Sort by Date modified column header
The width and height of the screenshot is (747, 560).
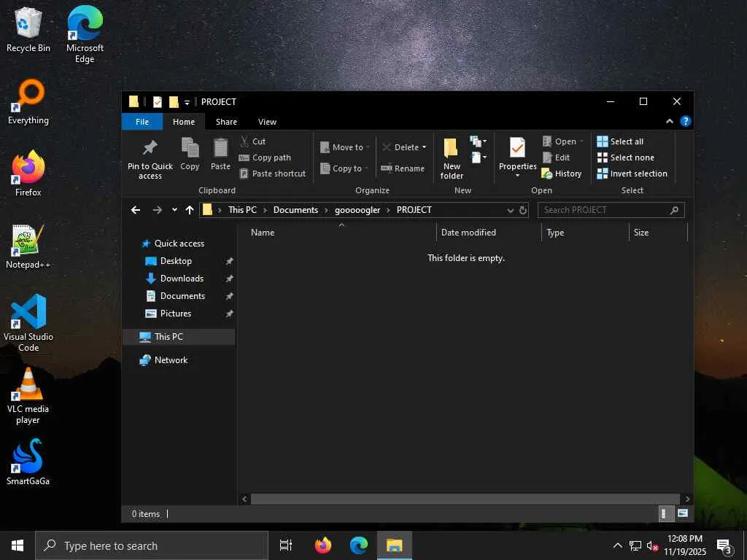pos(489,233)
